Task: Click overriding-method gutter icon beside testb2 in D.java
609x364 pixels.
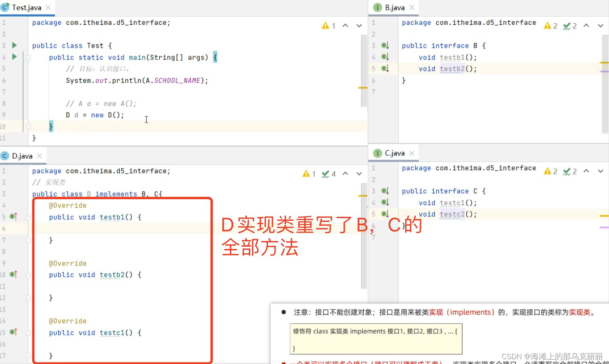Action: click(x=12, y=275)
